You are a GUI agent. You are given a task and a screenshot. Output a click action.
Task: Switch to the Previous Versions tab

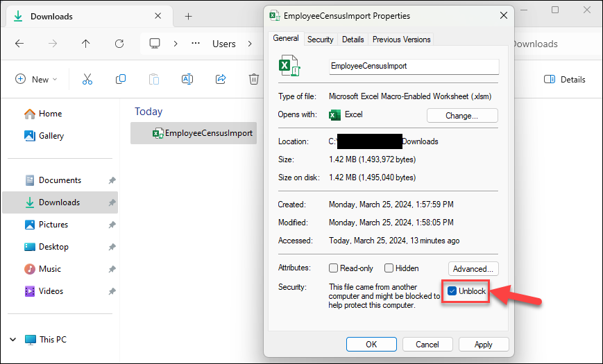coord(402,40)
